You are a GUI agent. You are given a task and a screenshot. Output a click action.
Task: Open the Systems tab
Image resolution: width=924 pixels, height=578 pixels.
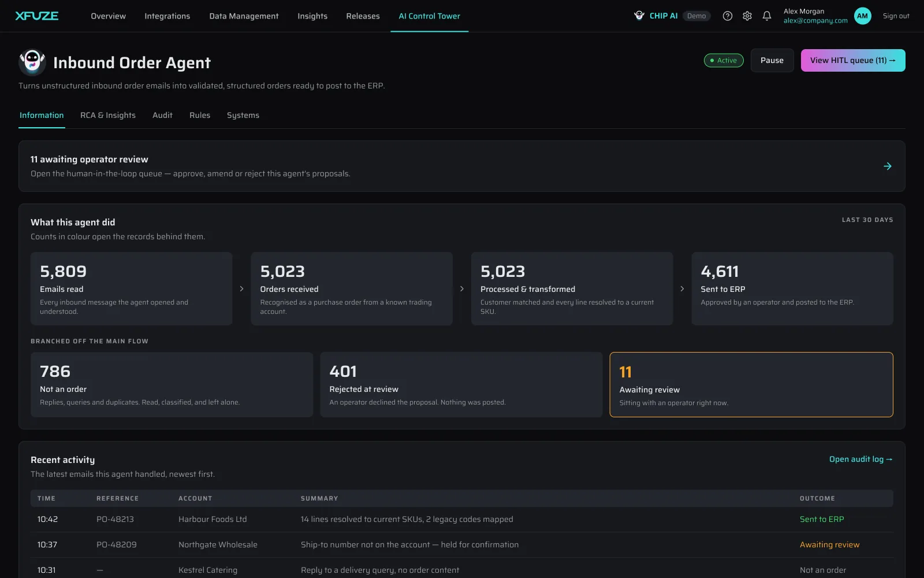[243, 115]
